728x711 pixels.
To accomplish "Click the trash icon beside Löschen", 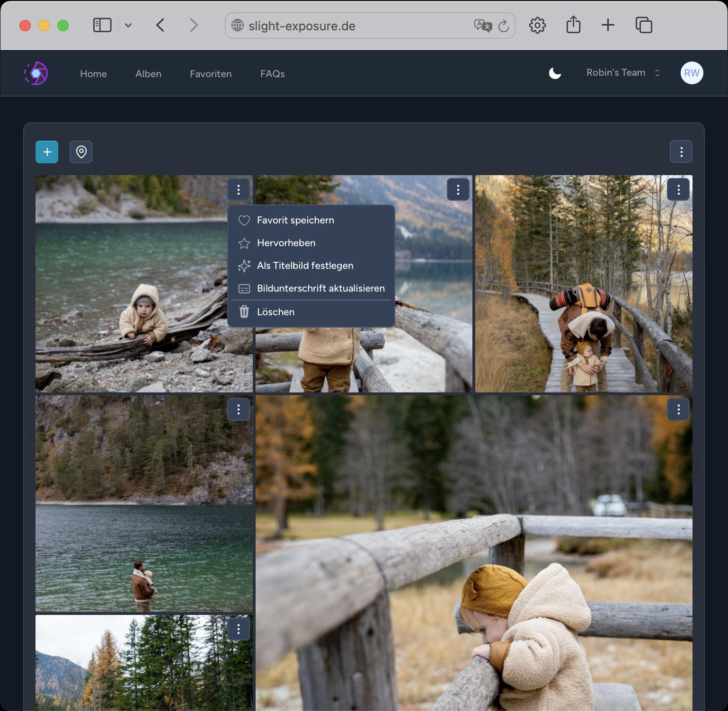I will [x=244, y=311].
